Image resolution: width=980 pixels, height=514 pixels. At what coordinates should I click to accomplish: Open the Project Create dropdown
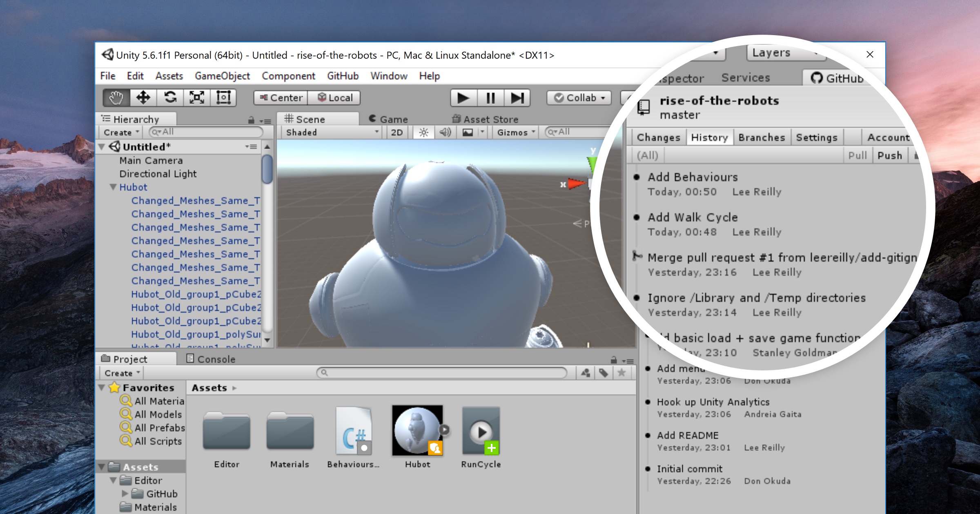click(x=122, y=373)
